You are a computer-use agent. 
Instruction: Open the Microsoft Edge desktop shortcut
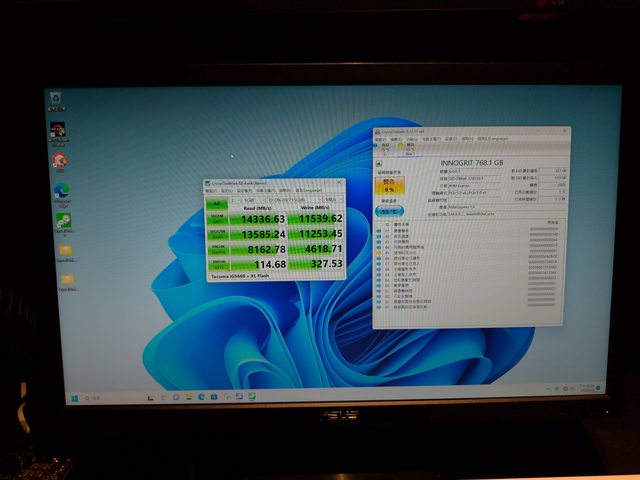coord(61,190)
